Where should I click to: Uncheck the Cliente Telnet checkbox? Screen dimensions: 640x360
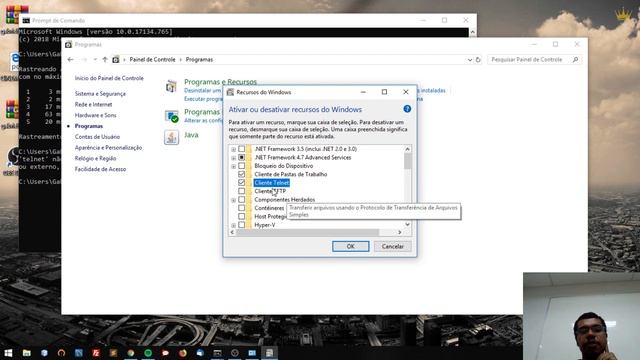click(x=242, y=182)
